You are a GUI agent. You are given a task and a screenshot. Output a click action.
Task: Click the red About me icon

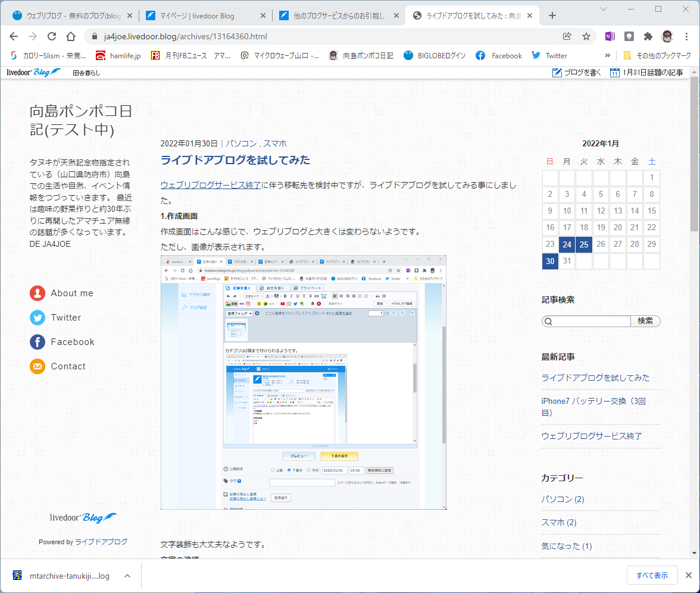click(x=37, y=293)
